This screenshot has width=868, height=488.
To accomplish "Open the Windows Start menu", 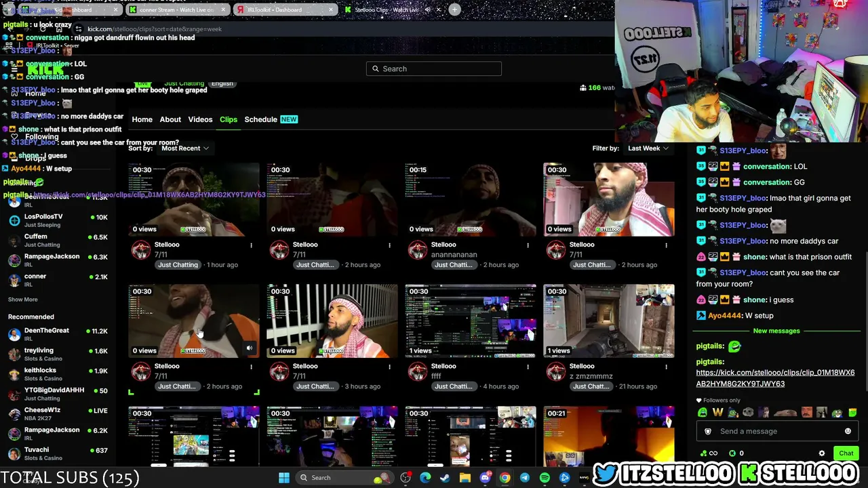I will coord(284,478).
